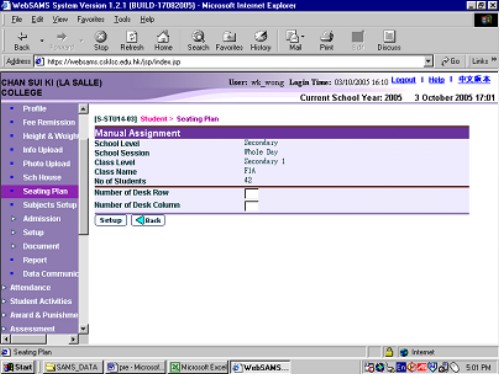Click the Go button
This screenshot has width=500, height=375.
point(451,61)
